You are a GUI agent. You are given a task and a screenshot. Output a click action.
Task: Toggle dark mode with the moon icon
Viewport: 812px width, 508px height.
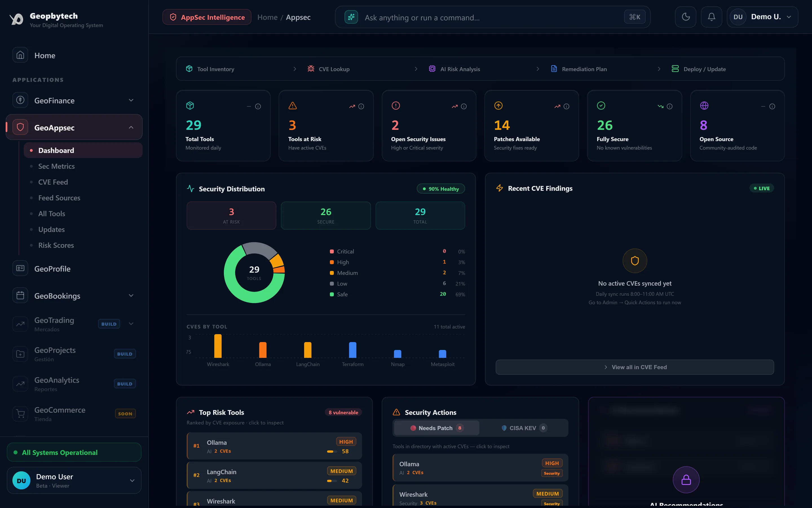point(685,17)
